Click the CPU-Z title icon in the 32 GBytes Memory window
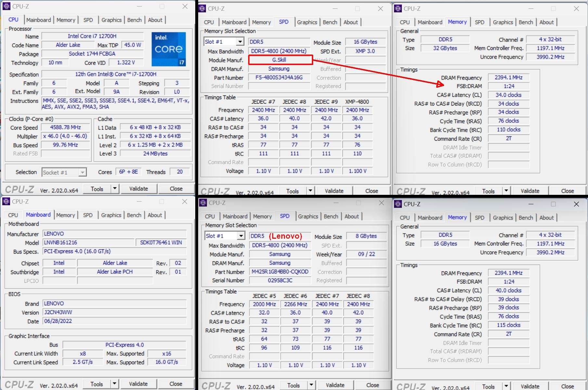 pos(398,8)
